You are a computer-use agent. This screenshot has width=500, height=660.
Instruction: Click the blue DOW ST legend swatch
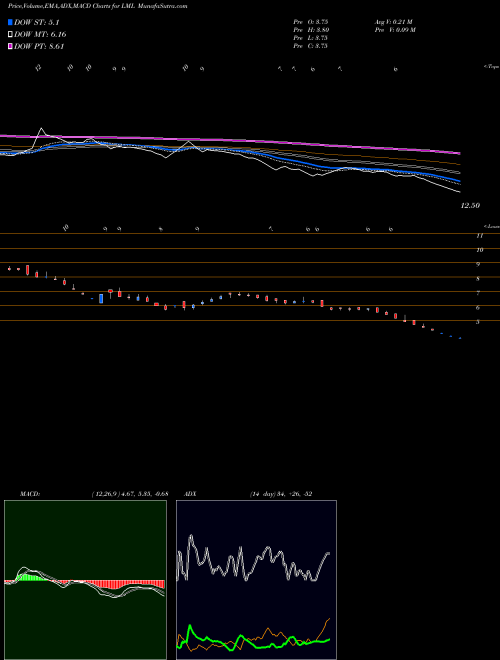(11, 23)
